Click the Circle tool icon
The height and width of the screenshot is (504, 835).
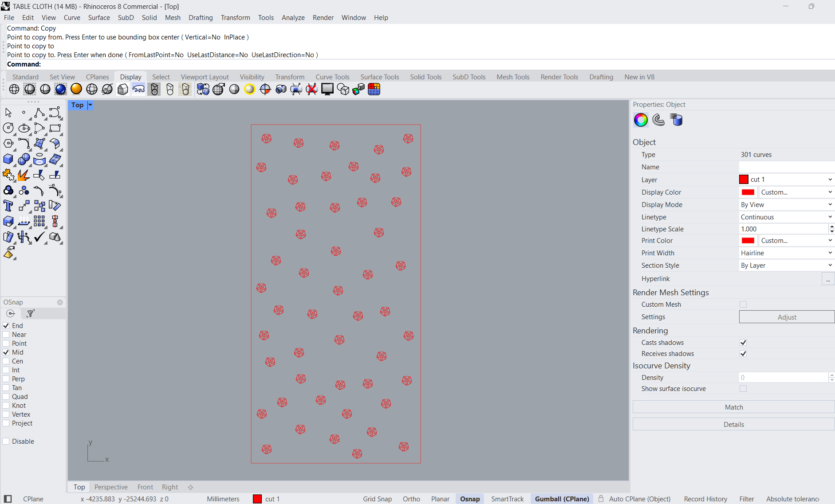point(8,128)
